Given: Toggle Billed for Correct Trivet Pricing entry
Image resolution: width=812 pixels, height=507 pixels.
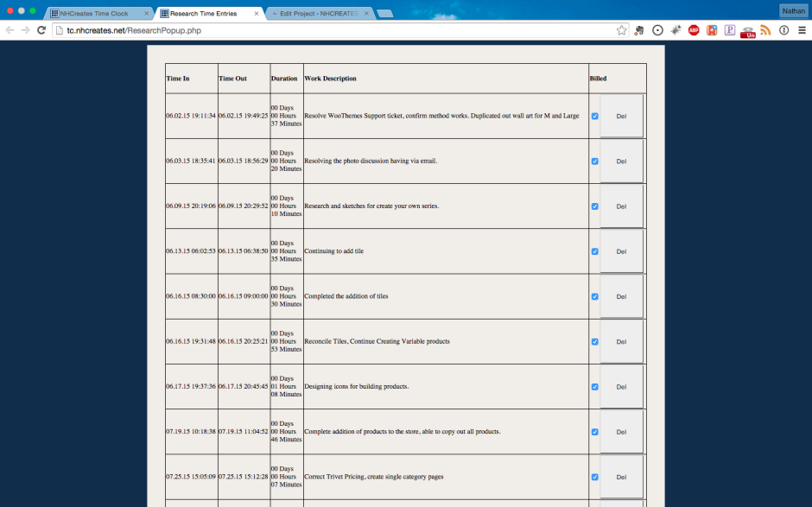Looking at the screenshot, I should point(595,477).
